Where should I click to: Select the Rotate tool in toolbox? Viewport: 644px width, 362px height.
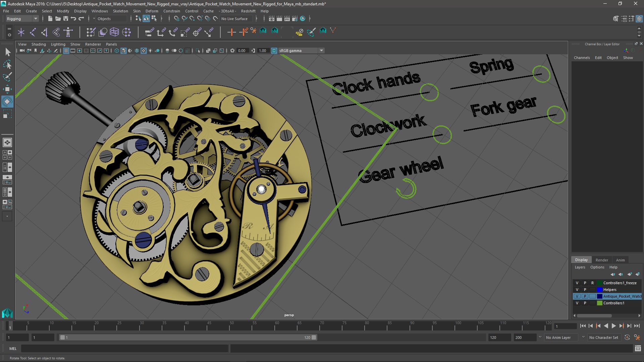point(7,102)
